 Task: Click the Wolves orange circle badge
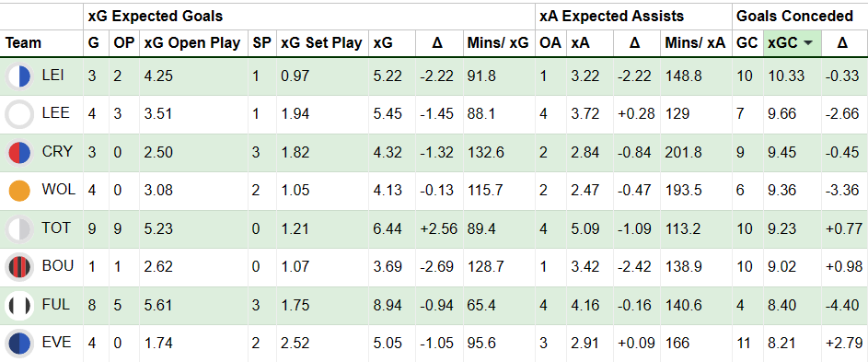(19, 192)
